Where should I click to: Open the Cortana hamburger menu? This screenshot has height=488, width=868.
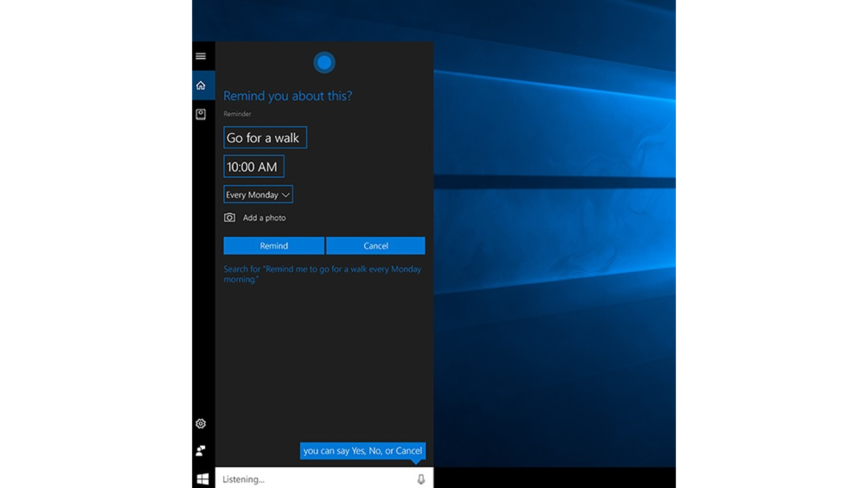point(201,56)
